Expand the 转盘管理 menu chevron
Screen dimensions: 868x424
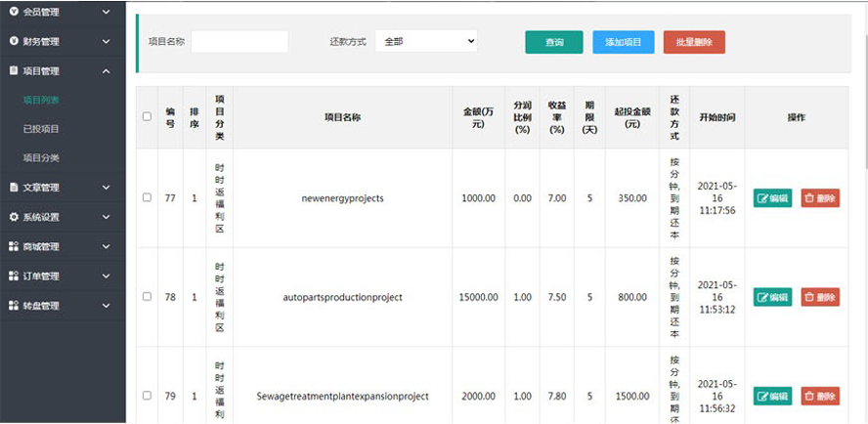click(x=107, y=306)
